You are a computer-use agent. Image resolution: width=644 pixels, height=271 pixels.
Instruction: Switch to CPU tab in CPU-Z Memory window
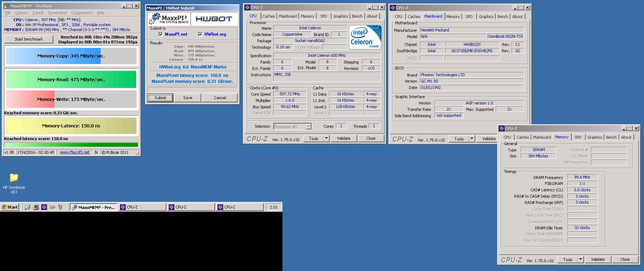coord(507,137)
